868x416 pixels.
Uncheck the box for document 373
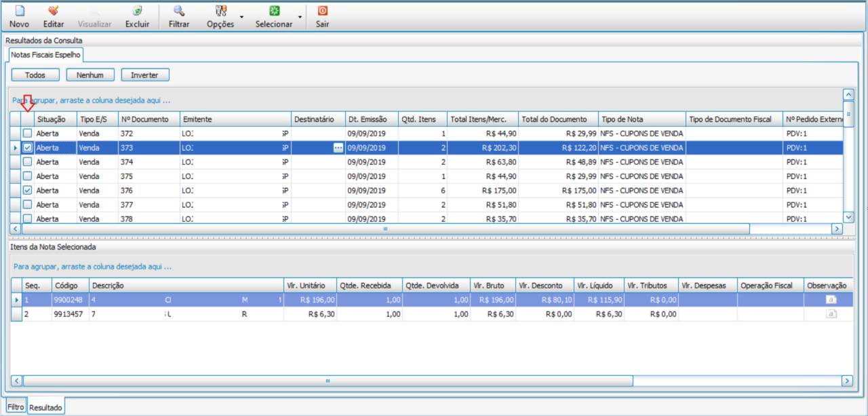pos(28,147)
